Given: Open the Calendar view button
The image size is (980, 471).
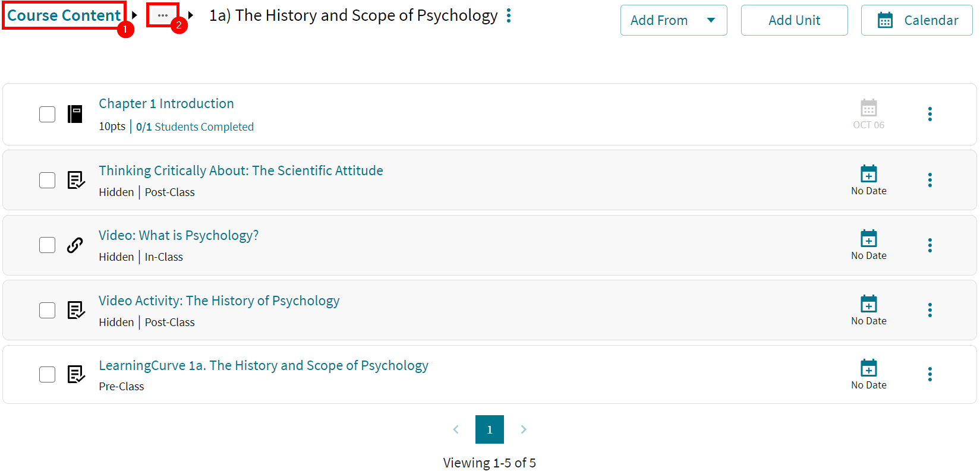Looking at the screenshot, I should [916, 20].
